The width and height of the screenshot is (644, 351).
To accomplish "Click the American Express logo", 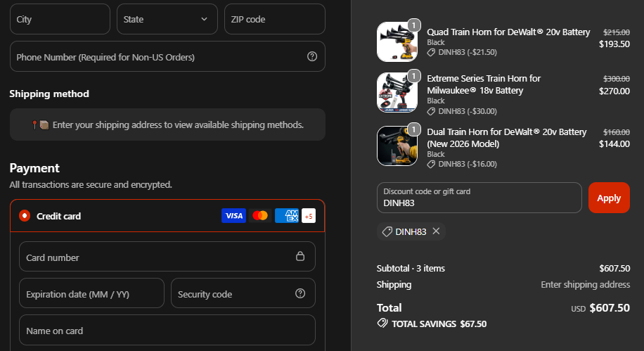I will point(287,216).
